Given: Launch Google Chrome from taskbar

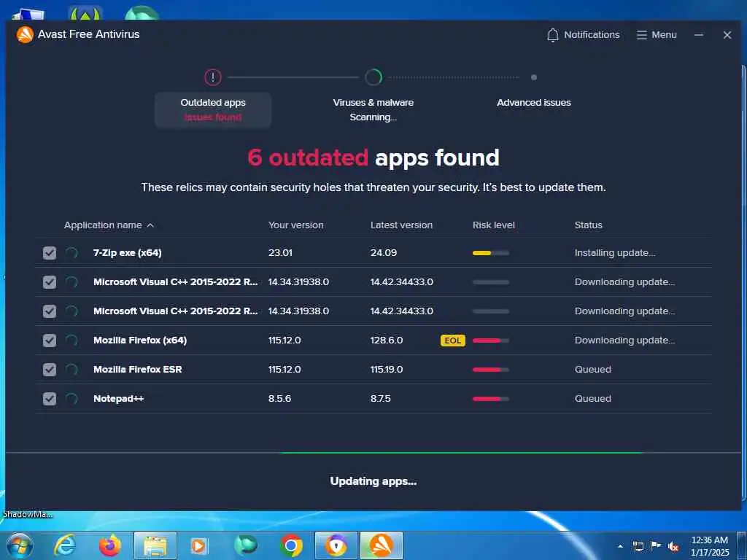Looking at the screenshot, I should (x=291, y=545).
